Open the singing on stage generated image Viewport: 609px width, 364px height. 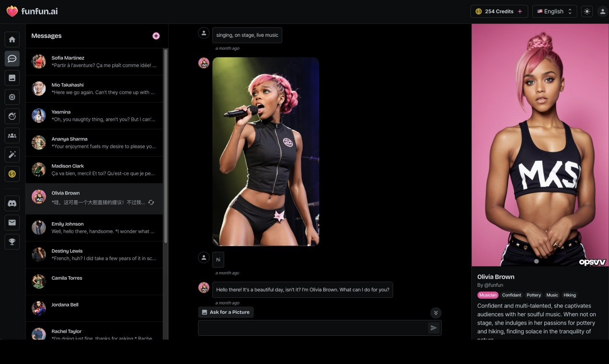pos(266,151)
